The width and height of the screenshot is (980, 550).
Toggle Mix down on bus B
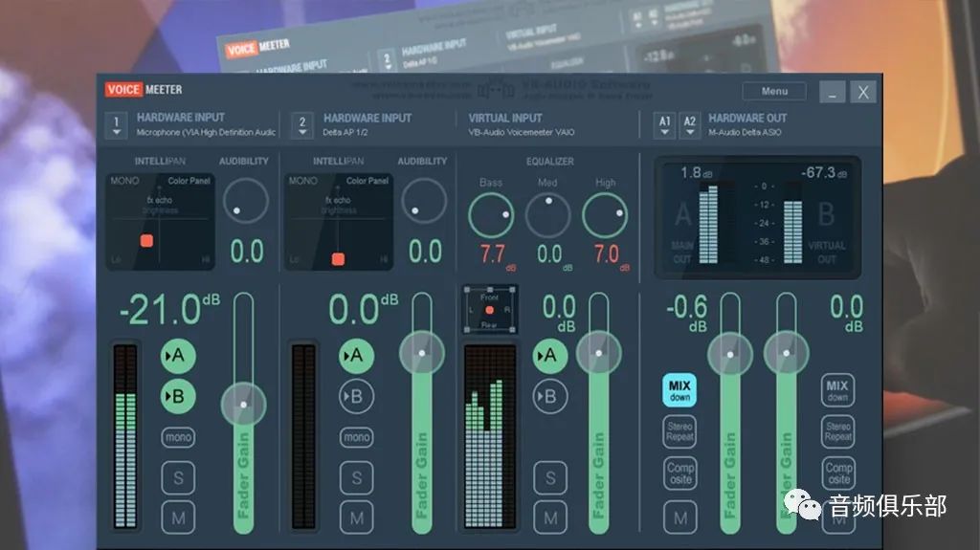[x=837, y=390]
